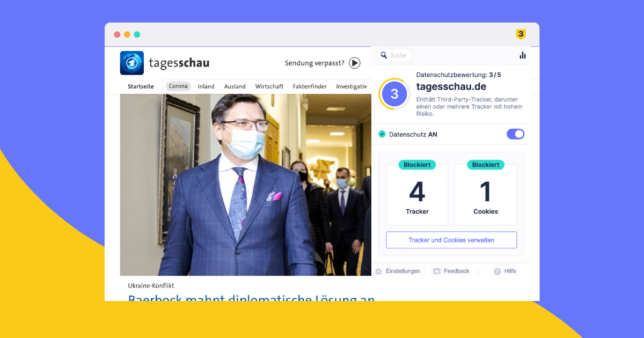Open the Corona navigation tab
Viewport: 644px width, 338px height.
178,86
